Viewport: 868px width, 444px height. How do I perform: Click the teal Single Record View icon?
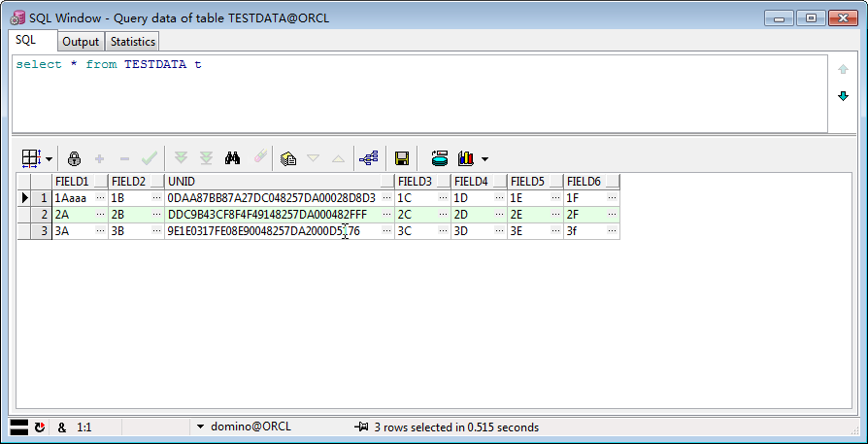(440, 158)
